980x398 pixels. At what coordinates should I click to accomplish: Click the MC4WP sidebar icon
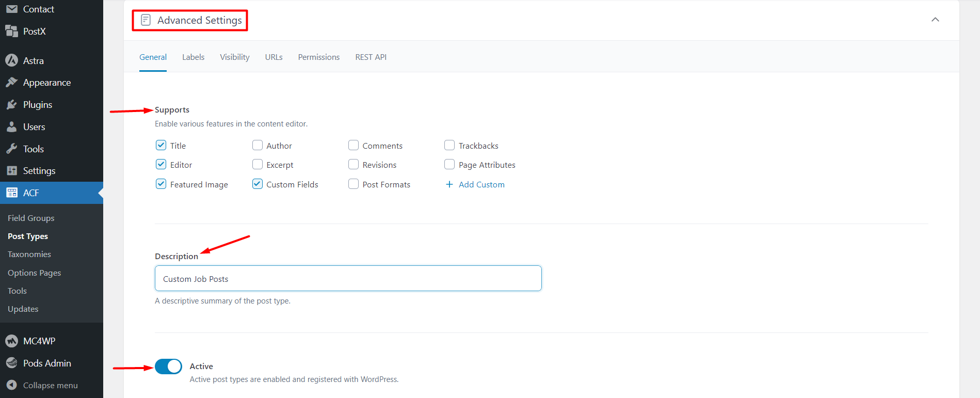point(11,341)
